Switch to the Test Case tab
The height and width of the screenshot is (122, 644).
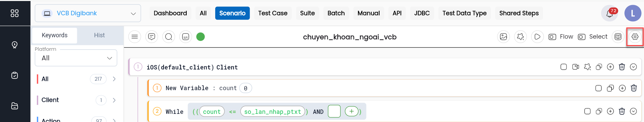(x=273, y=13)
